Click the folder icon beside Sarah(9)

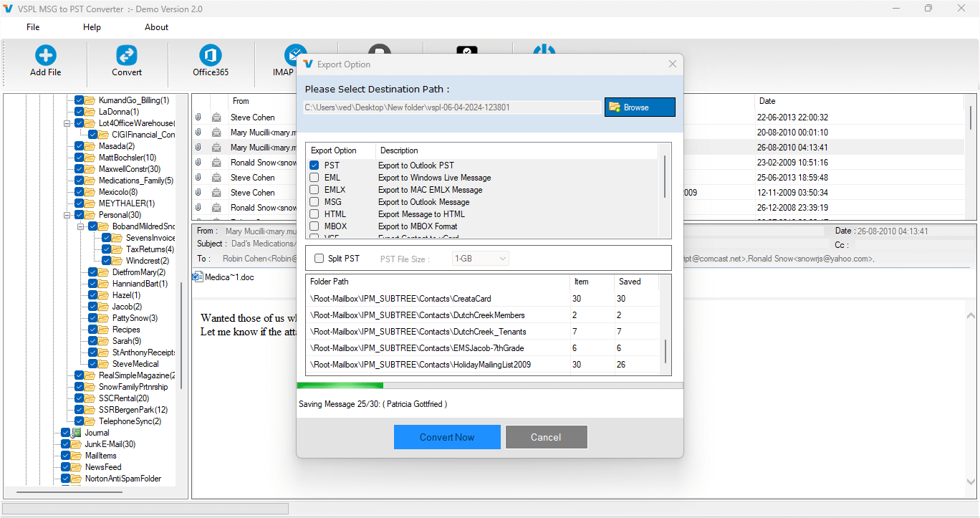[x=104, y=341]
